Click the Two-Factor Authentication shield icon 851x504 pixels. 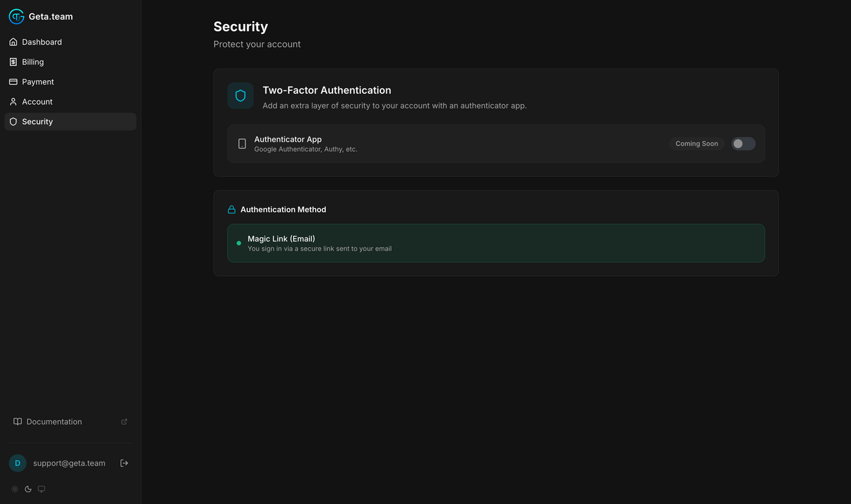pyautogui.click(x=241, y=96)
